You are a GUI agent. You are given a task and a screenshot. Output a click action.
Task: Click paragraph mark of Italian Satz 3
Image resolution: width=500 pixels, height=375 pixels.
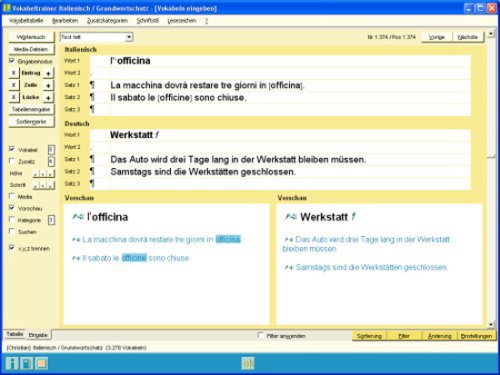point(92,109)
